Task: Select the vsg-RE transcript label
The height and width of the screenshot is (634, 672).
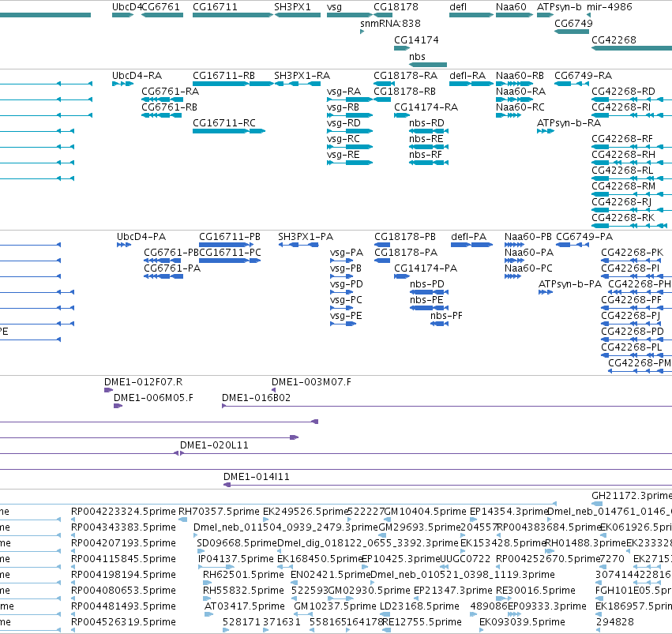Action: 343,154
